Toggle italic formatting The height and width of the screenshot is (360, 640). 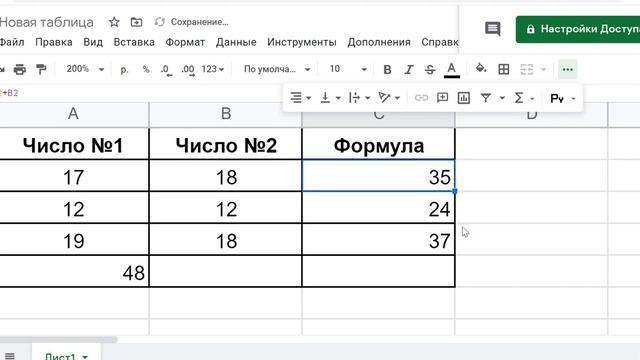(409, 70)
